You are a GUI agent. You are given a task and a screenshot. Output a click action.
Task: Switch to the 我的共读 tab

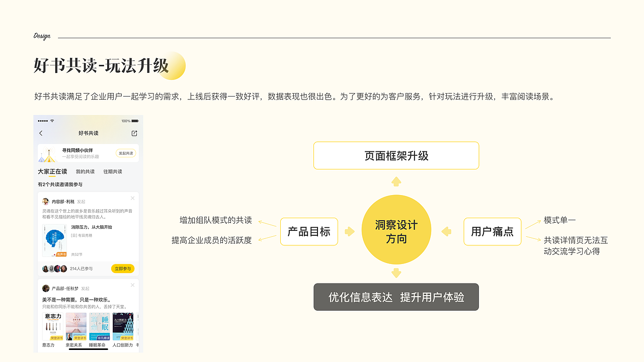(x=86, y=171)
